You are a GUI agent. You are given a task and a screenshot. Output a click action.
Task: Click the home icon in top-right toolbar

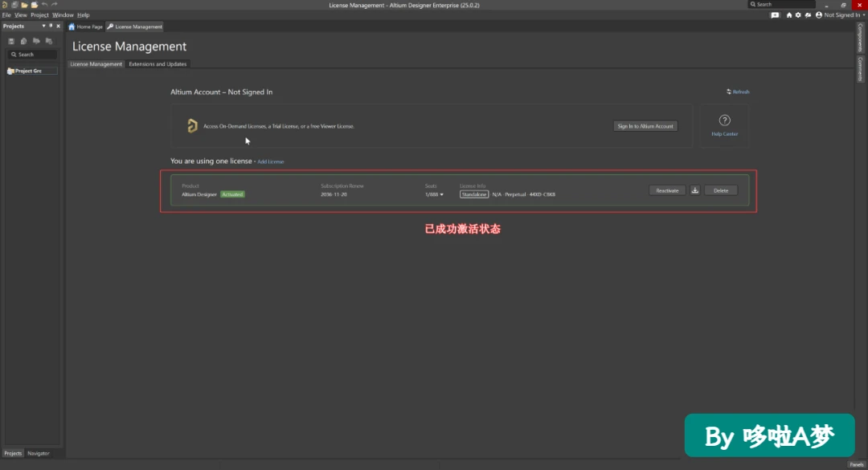tap(789, 15)
